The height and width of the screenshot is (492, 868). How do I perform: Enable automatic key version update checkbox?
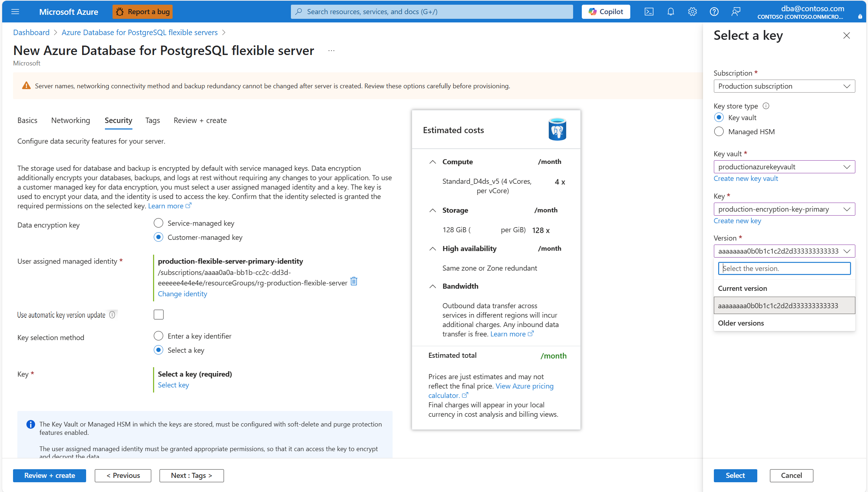tap(158, 315)
